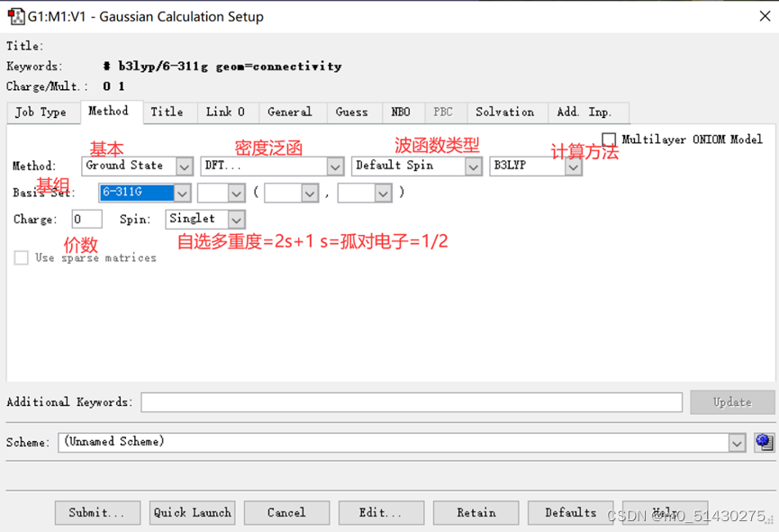Switch to the Job Type tab
This screenshot has height=532, width=779.
(x=43, y=113)
